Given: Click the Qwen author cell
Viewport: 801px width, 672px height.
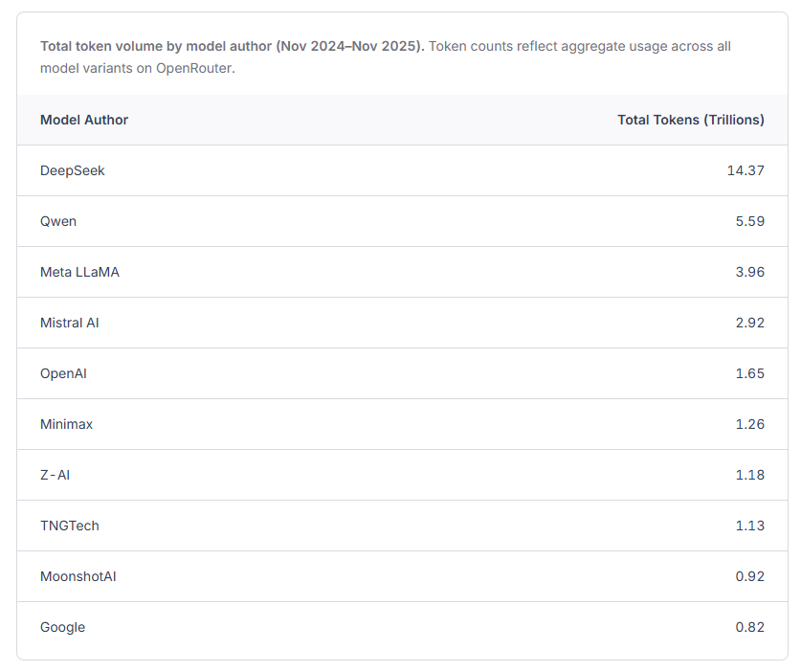Looking at the screenshot, I should (x=58, y=221).
